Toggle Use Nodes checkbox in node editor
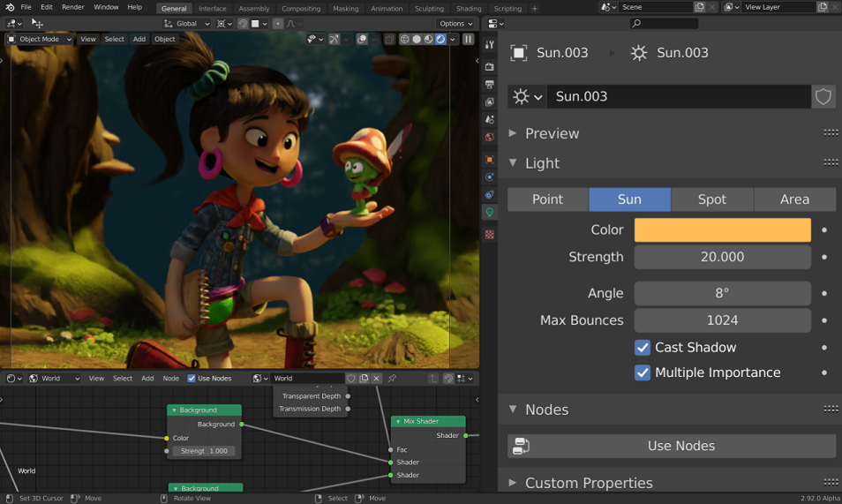Image resolution: width=842 pixels, height=504 pixels. (192, 379)
